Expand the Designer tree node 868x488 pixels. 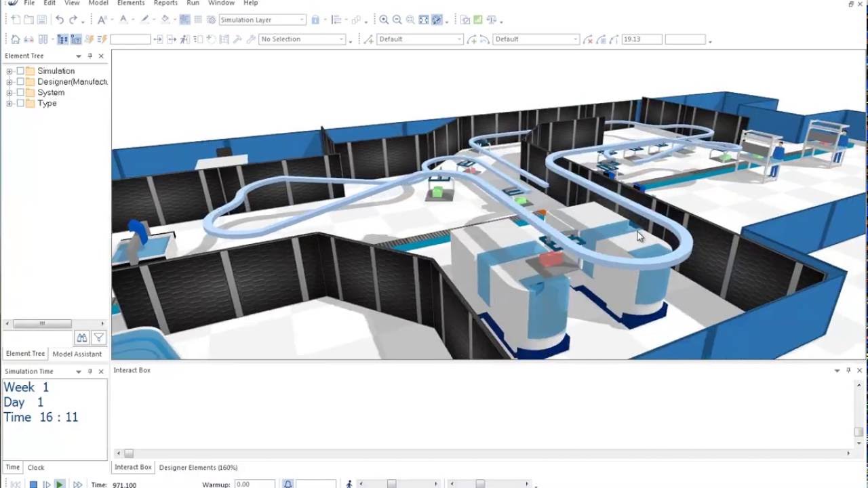(9, 82)
